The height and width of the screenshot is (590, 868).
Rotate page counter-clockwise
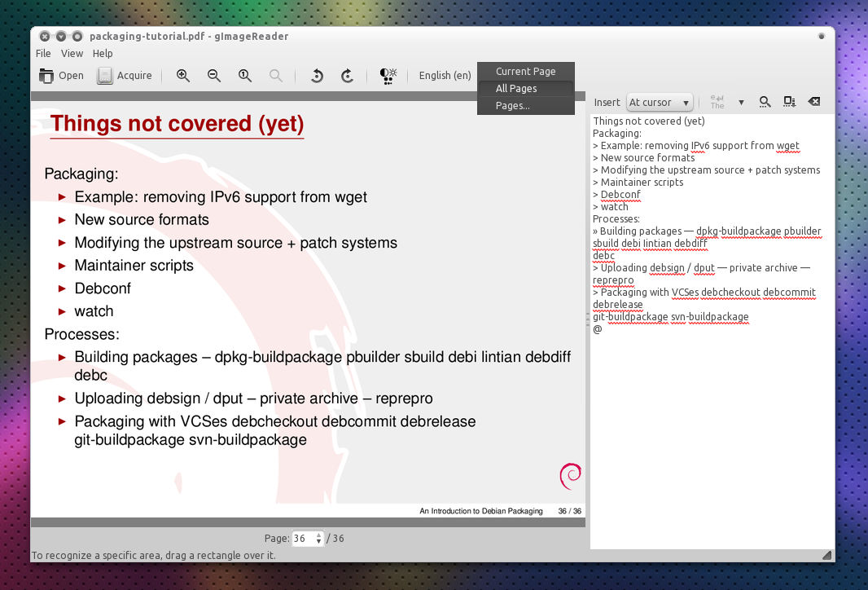pos(317,75)
